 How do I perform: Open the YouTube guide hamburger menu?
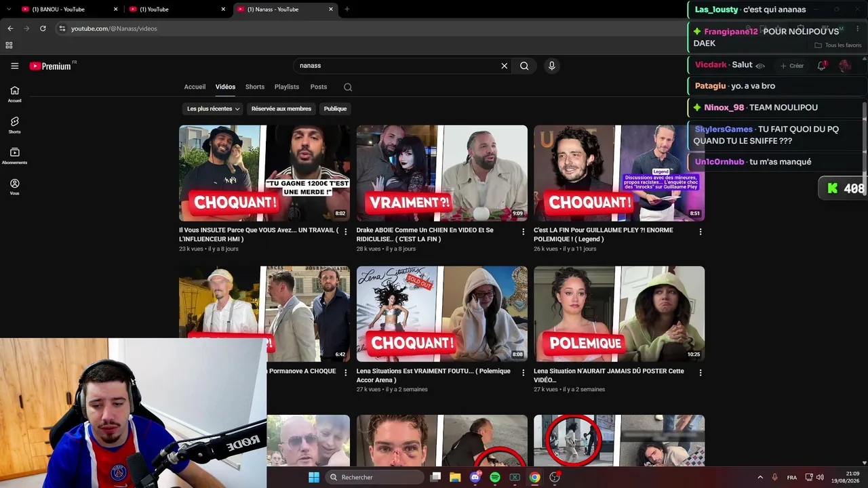14,66
